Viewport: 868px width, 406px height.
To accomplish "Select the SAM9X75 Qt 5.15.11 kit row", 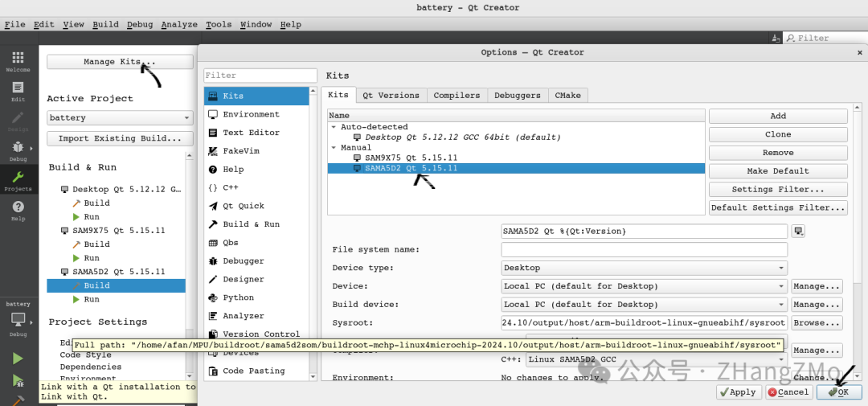I will click(516, 158).
